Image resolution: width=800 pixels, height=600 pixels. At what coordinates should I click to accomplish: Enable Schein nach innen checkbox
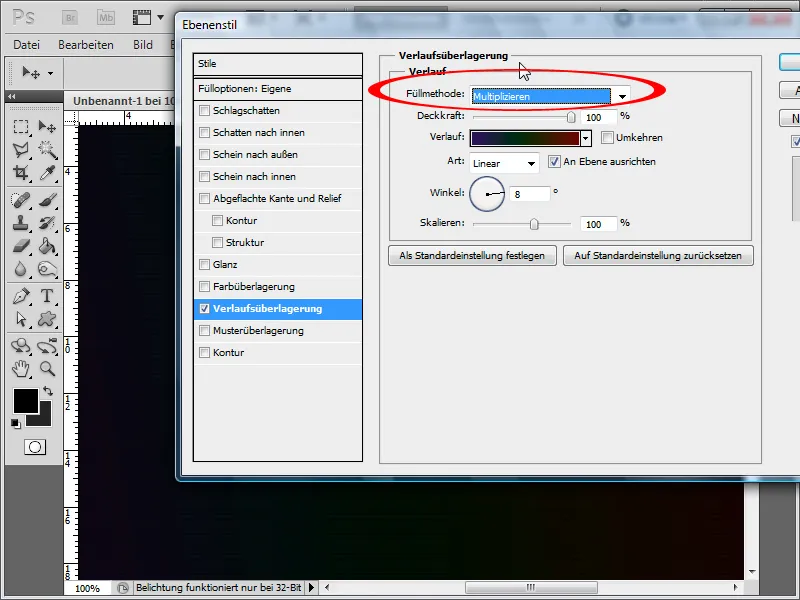click(205, 176)
